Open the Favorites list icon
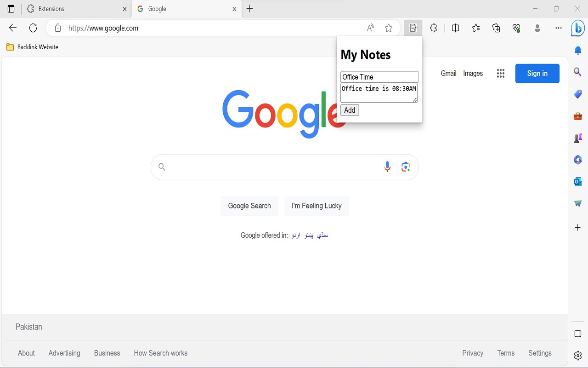 coord(476,28)
